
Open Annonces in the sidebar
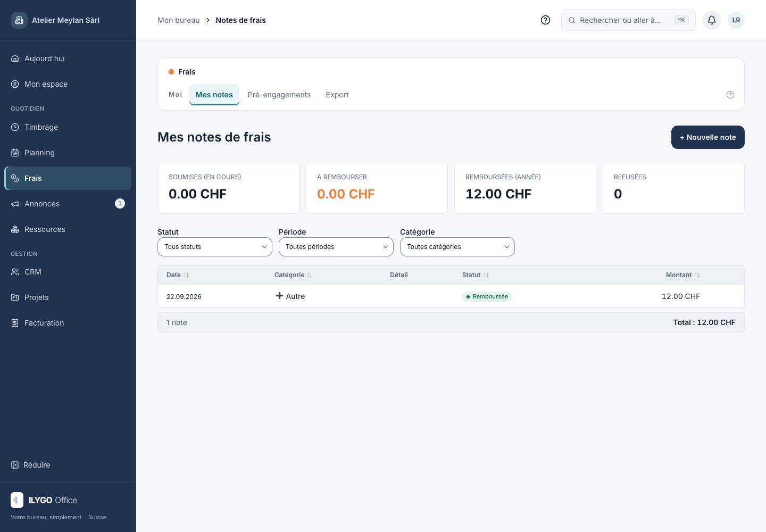68,204
